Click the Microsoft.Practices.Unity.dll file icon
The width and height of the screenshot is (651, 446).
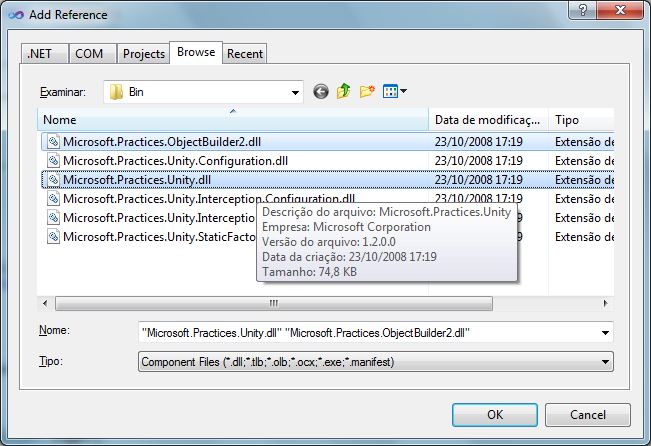[x=53, y=180]
